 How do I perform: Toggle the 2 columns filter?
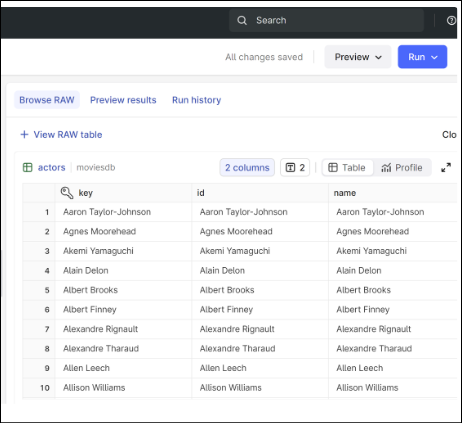(x=247, y=167)
